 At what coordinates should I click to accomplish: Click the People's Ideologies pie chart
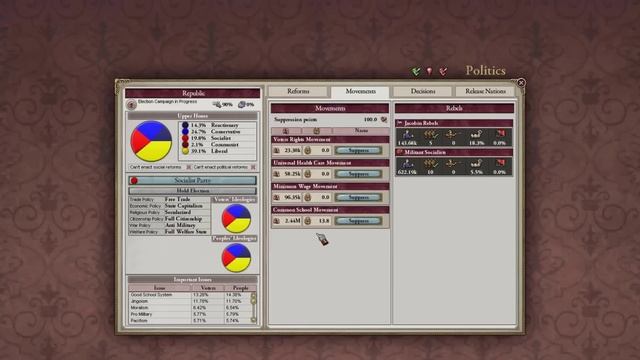pyautogui.click(x=236, y=258)
